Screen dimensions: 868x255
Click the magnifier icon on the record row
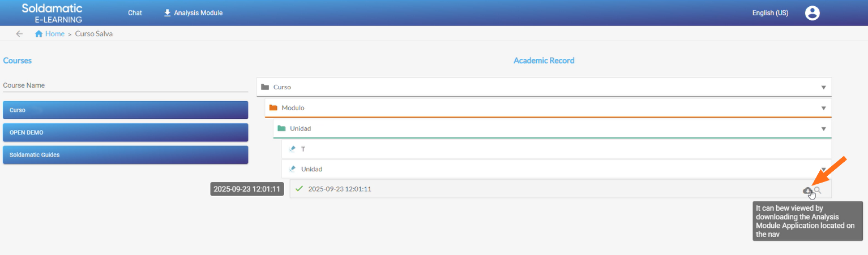coord(818,190)
